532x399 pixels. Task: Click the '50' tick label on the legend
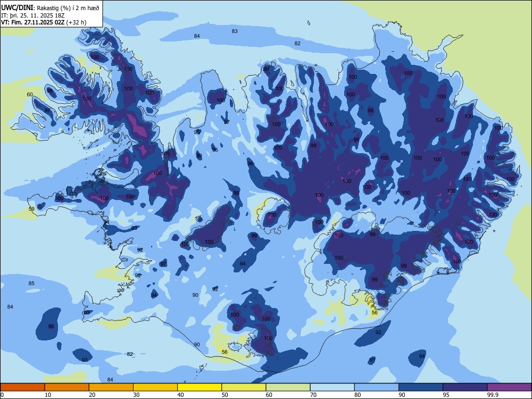point(225,395)
